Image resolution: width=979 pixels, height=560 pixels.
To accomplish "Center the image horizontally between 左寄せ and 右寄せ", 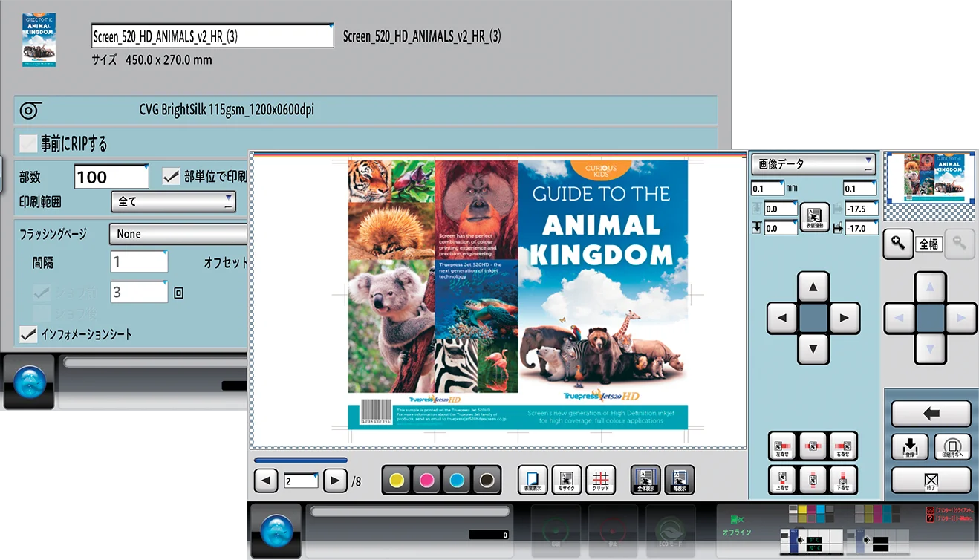I will 813,446.
